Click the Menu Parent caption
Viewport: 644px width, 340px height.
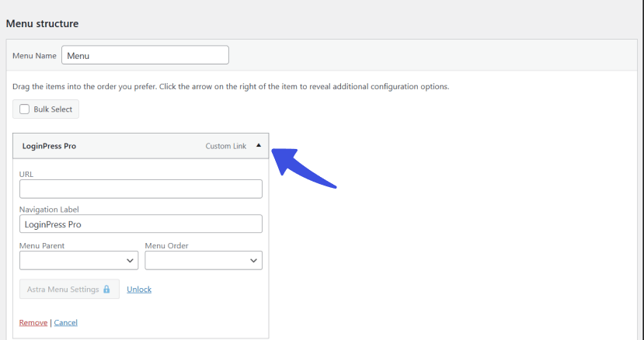pyautogui.click(x=42, y=245)
